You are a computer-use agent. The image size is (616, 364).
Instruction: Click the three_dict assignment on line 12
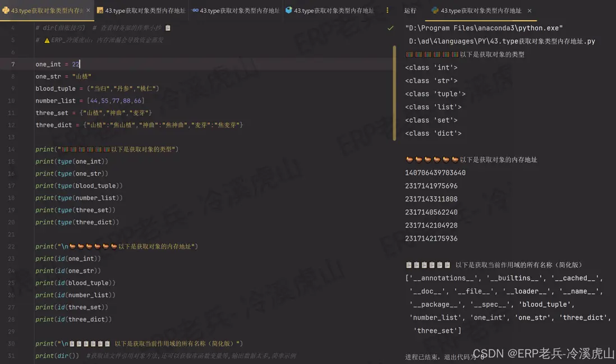point(139,125)
